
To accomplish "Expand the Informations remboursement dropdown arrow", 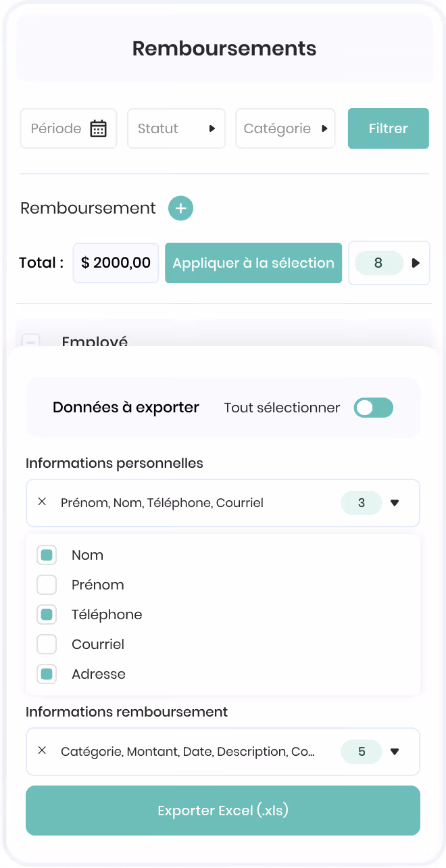I will click(x=395, y=752).
